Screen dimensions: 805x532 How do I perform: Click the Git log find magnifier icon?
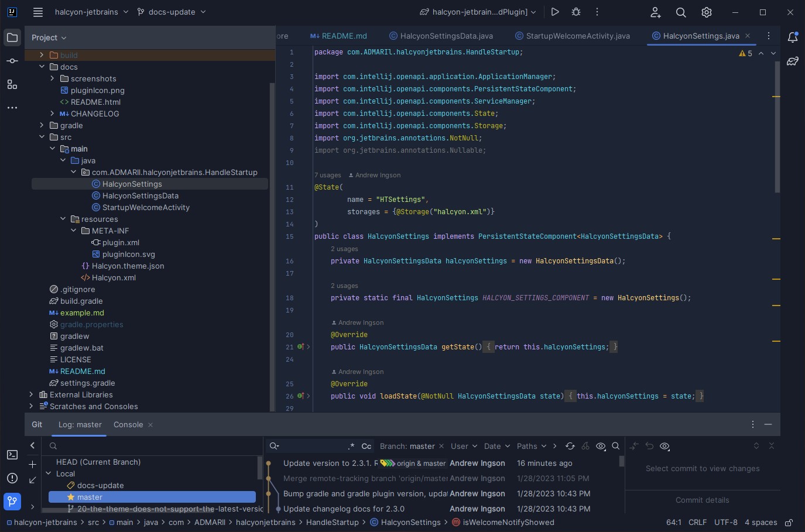616,446
